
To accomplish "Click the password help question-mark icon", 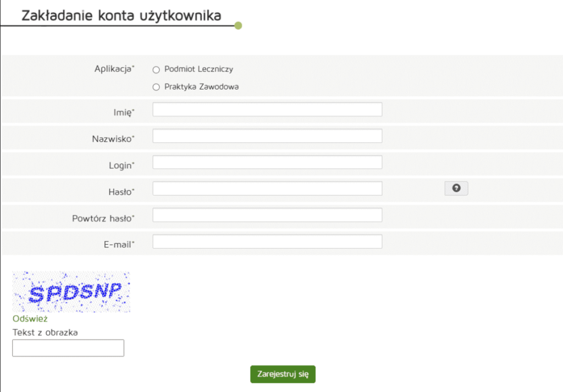I will pos(456,189).
